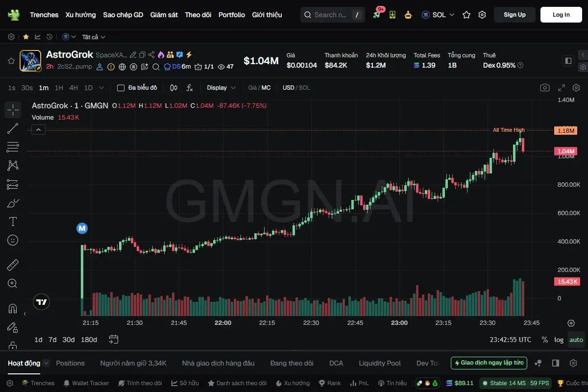Open the go-to-date calendar icon
The image size is (588, 392).
point(114,339)
